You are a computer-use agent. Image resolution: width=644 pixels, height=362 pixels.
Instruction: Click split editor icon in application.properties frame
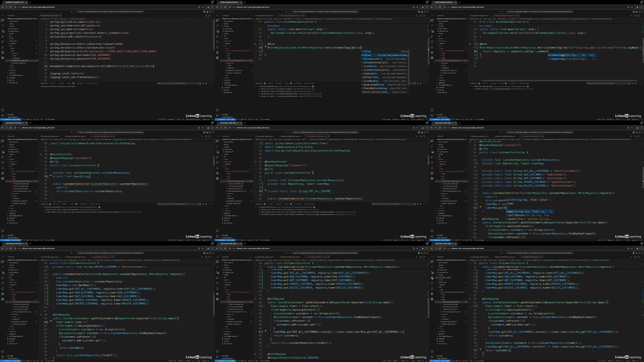pos(209,16)
